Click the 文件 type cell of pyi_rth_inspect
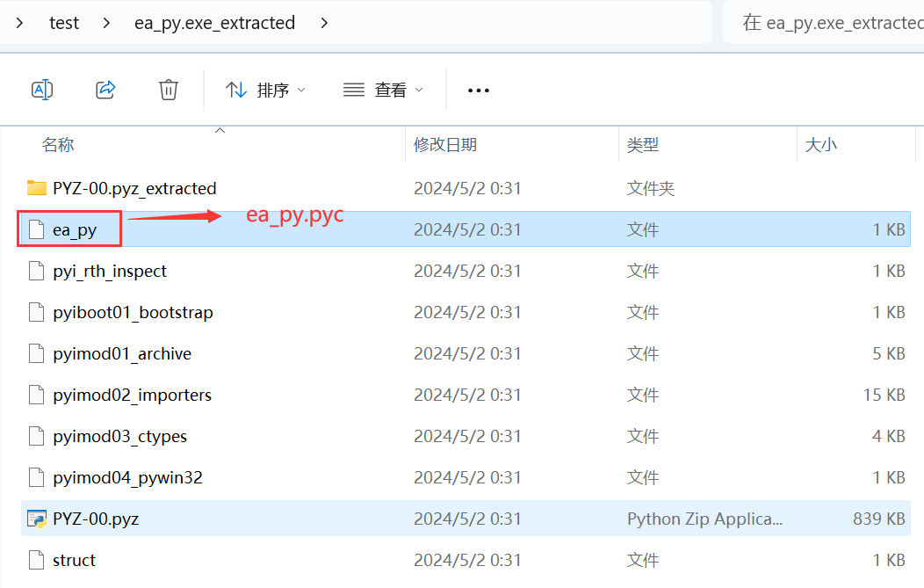The image size is (924, 588). pos(642,272)
